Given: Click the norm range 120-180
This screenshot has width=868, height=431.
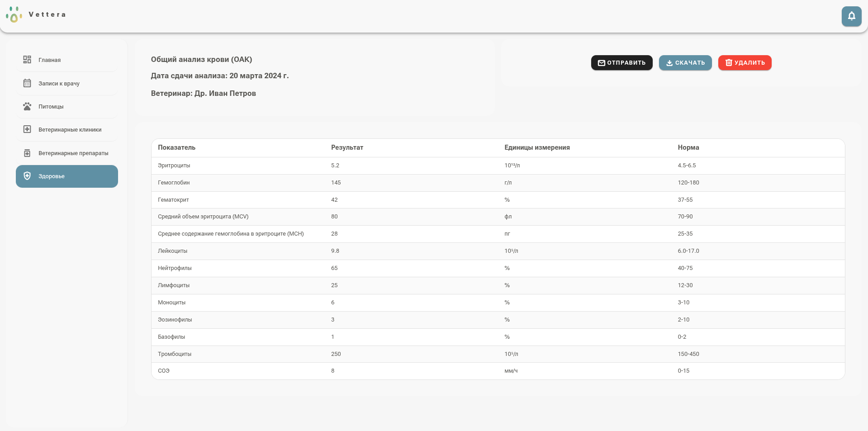Looking at the screenshot, I should (688, 183).
